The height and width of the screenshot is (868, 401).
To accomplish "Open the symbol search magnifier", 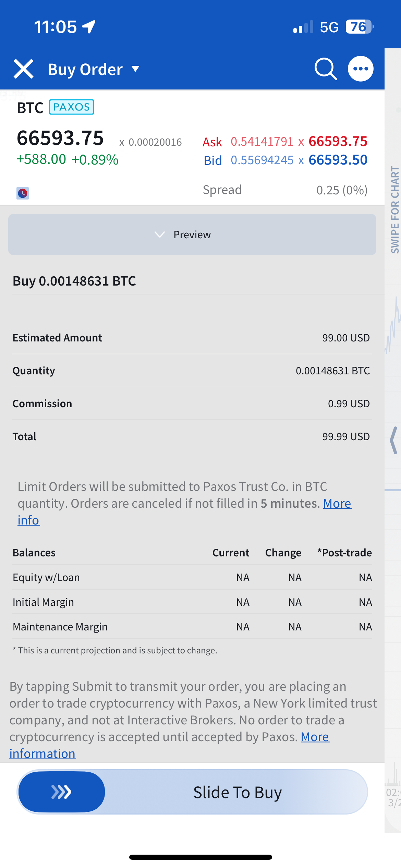I will coord(325,69).
